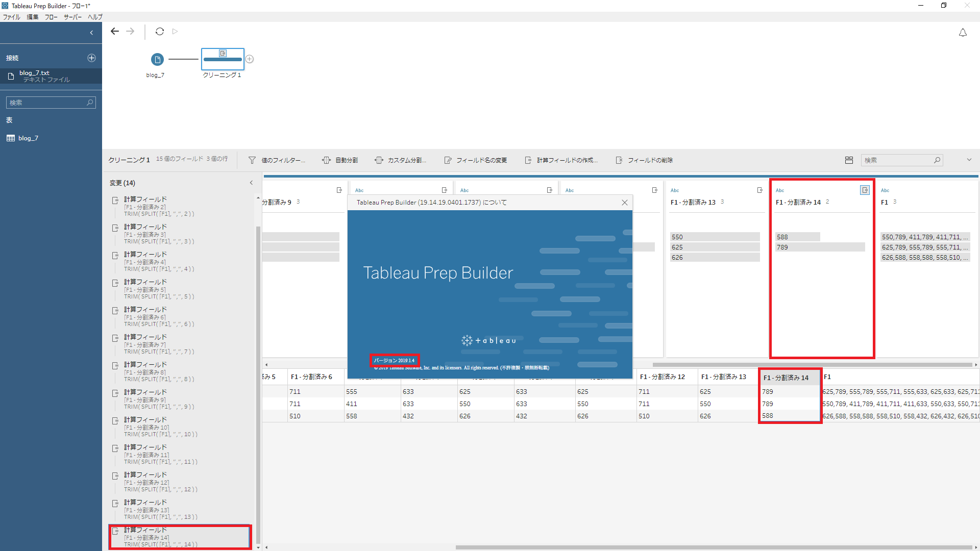The image size is (980, 551).
Task: Click the undo back arrow
Action: click(x=115, y=32)
